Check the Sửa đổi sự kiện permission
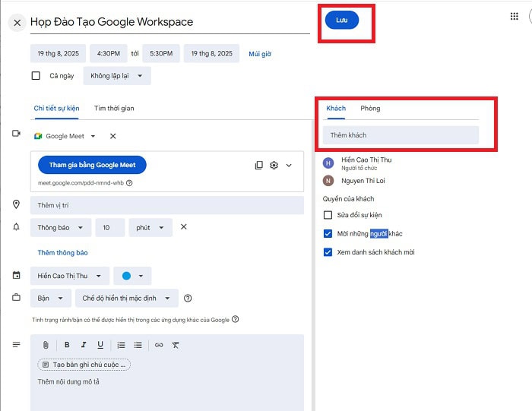This screenshot has width=532, height=411. point(328,215)
